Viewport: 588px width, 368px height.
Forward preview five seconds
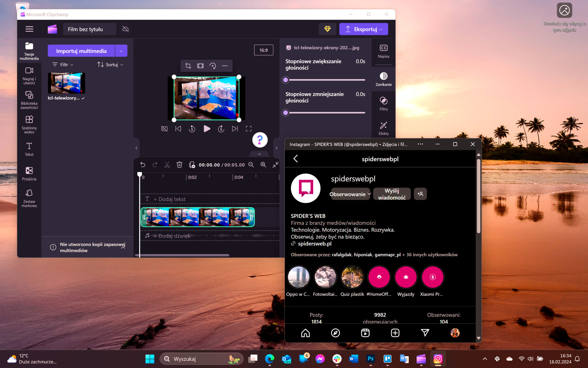pyautogui.click(x=221, y=129)
